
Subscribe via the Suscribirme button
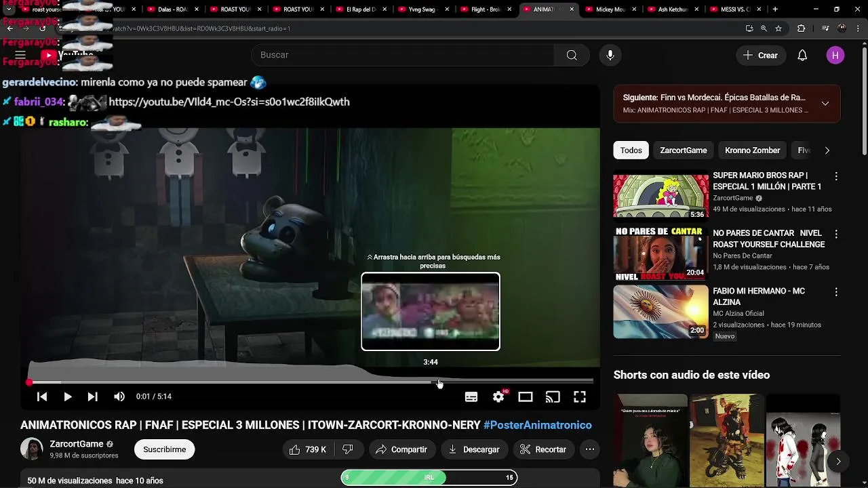click(x=164, y=449)
